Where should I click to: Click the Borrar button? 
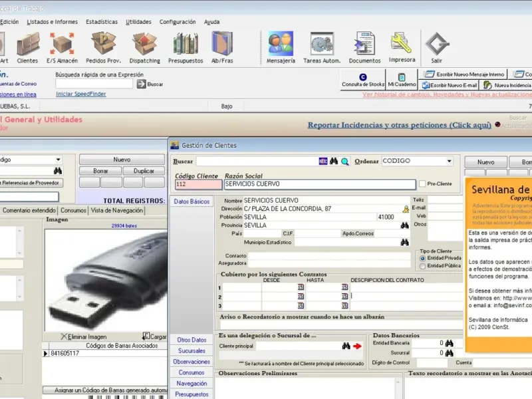tap(100, 171)
